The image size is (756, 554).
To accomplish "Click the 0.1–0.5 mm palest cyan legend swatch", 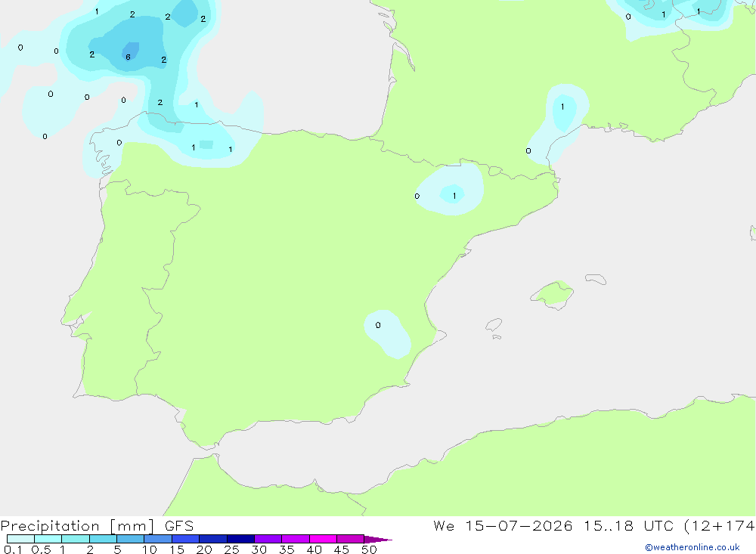I will click(x=20, y=539).
